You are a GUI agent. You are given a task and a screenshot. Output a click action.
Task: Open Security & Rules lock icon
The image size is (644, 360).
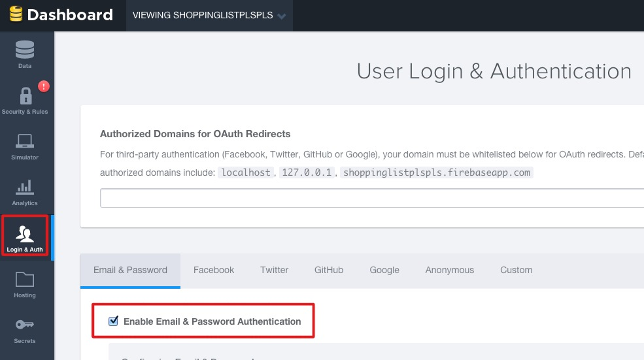tap(25, 95)
